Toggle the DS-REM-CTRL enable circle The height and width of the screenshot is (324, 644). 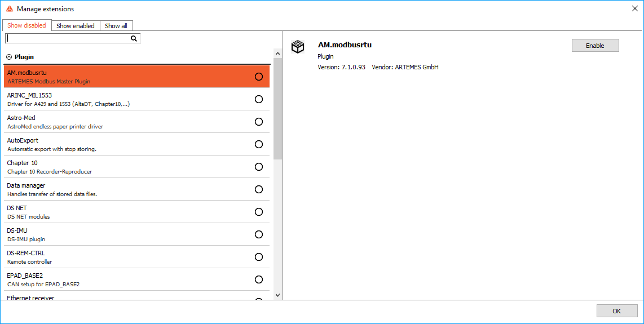pyautogui.click(x=259, y=257)
